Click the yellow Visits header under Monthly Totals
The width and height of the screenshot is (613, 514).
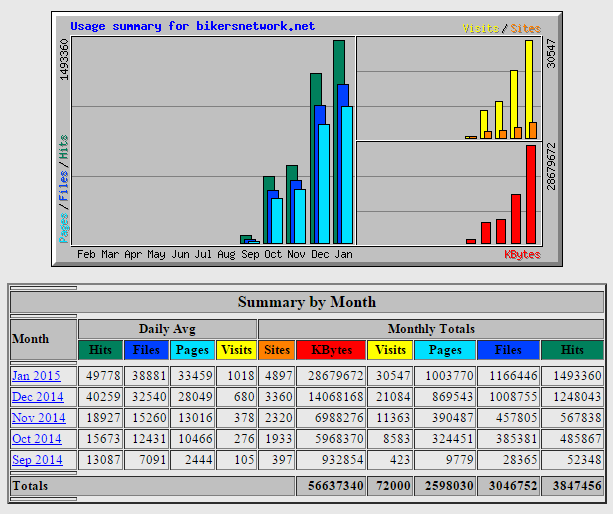(390, 350)
